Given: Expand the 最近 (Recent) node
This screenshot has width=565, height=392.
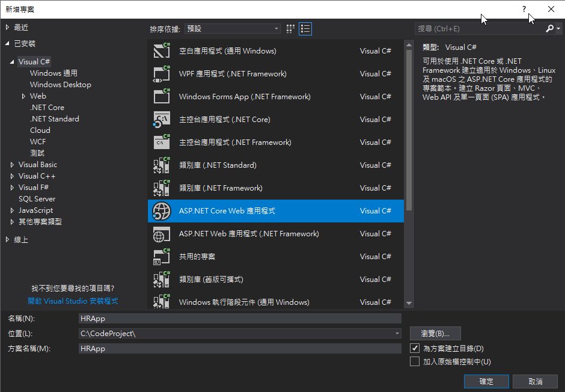Looking at the screenshot, I should [x=7, y=27].
